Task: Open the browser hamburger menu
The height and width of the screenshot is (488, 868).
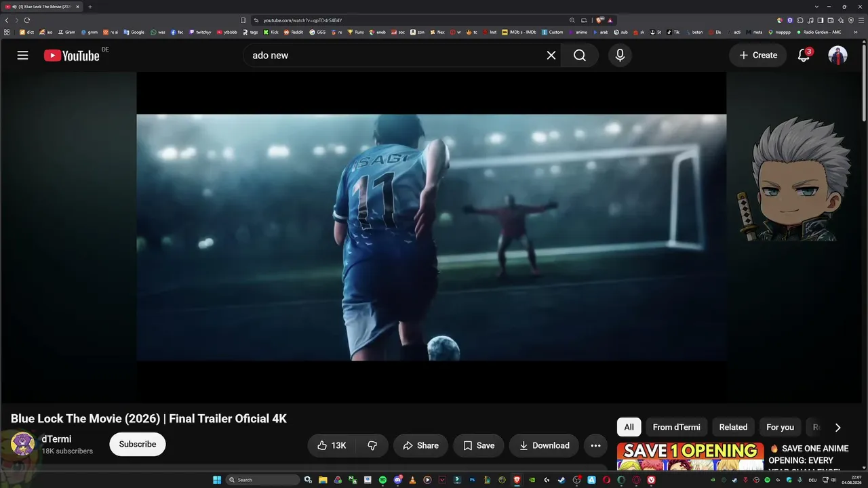Action: (x=861, y=20)
